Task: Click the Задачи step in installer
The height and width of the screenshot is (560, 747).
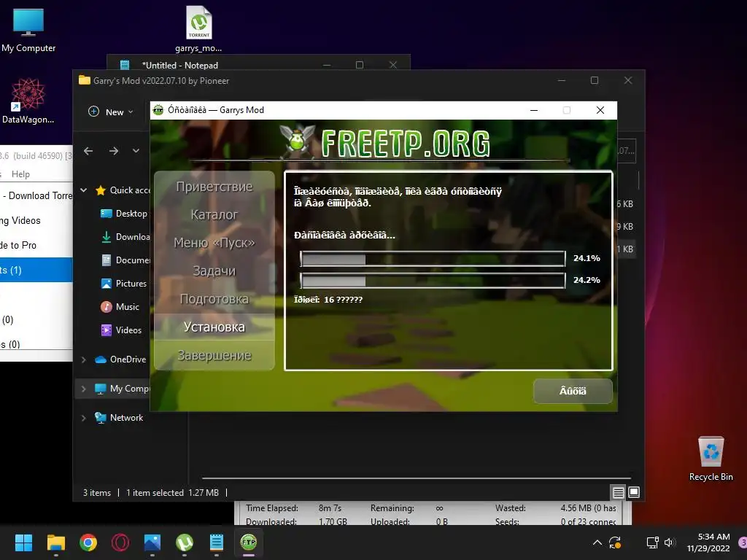Action: [x=214, y=271]
